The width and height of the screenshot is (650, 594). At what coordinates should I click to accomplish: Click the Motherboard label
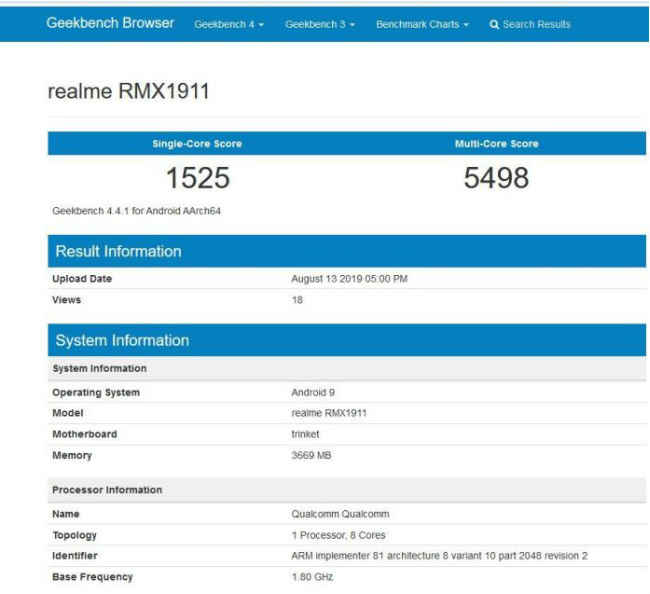85,434
